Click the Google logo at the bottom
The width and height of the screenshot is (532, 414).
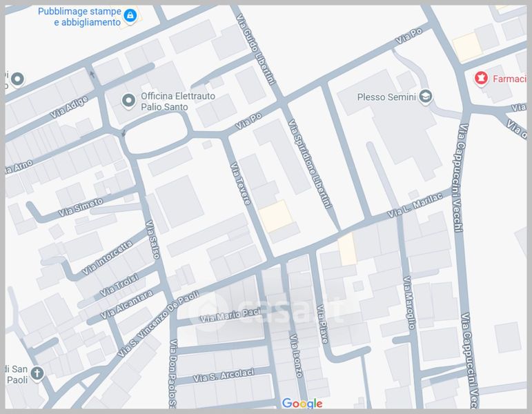pos(302,403)
